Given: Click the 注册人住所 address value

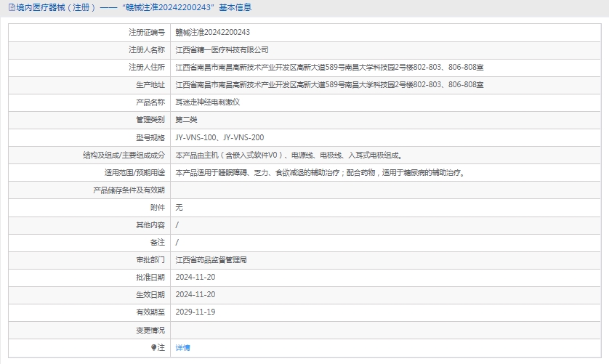Looking at the screenshot, I should (x=329, y=68).
